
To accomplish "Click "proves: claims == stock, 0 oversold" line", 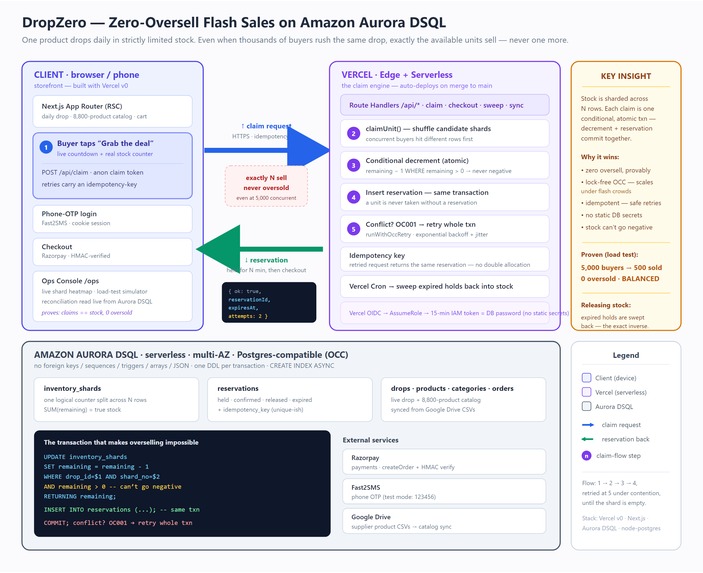I will (87, 313).
